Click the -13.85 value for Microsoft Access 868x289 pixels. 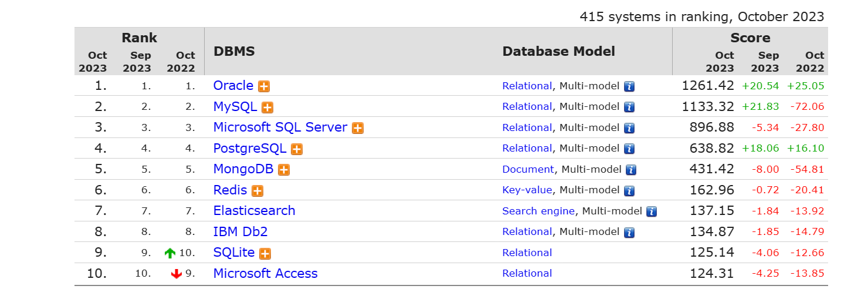pyautogui.click(x=807, y=274)
